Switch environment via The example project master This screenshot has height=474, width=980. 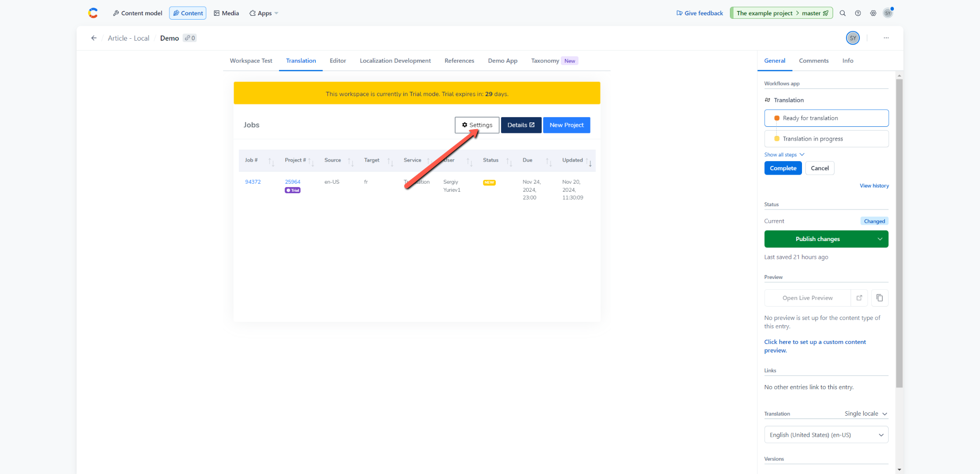pyautogui.click(x=781, y=13)
